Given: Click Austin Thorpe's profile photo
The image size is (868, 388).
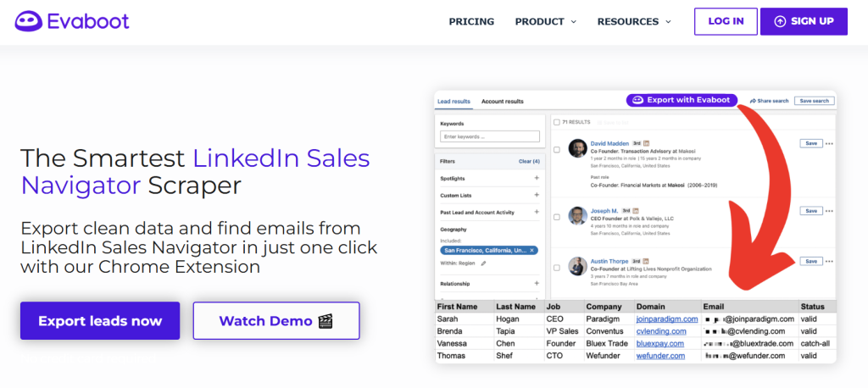Looking at the screenshot, I should tap(578, 267).
